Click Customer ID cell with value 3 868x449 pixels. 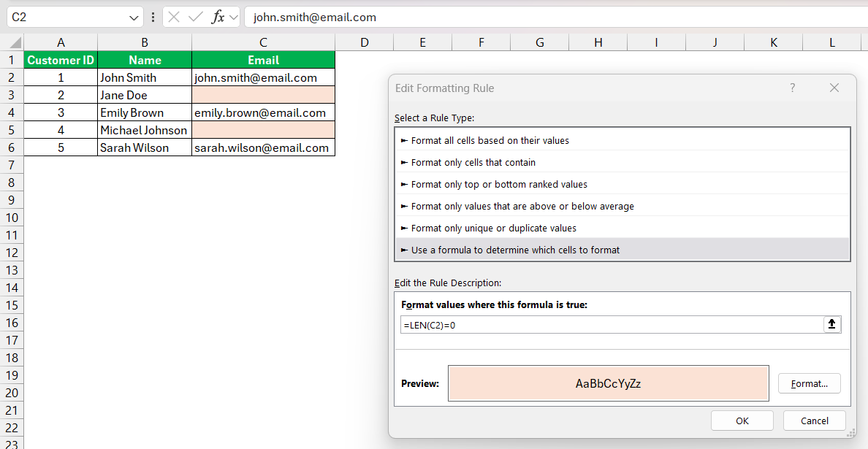click(x=61, y=113)
